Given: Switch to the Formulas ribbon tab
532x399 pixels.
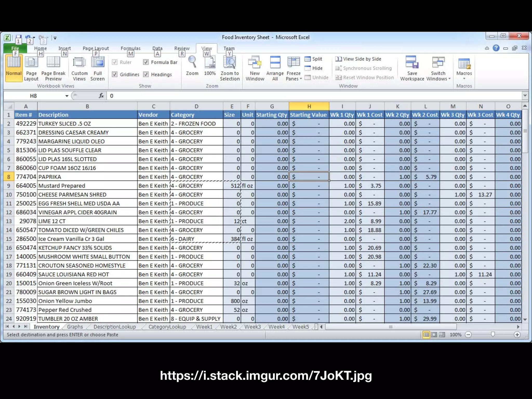Looking at the screenshot, I should [x=130, y=48].
